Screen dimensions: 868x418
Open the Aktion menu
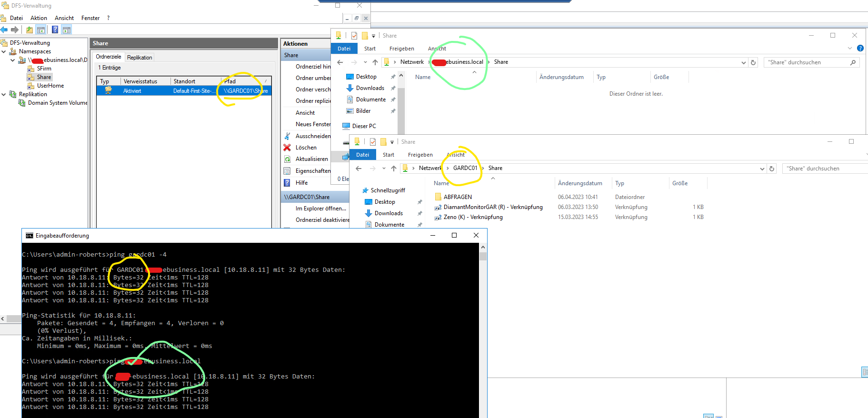tap(39, 18)
